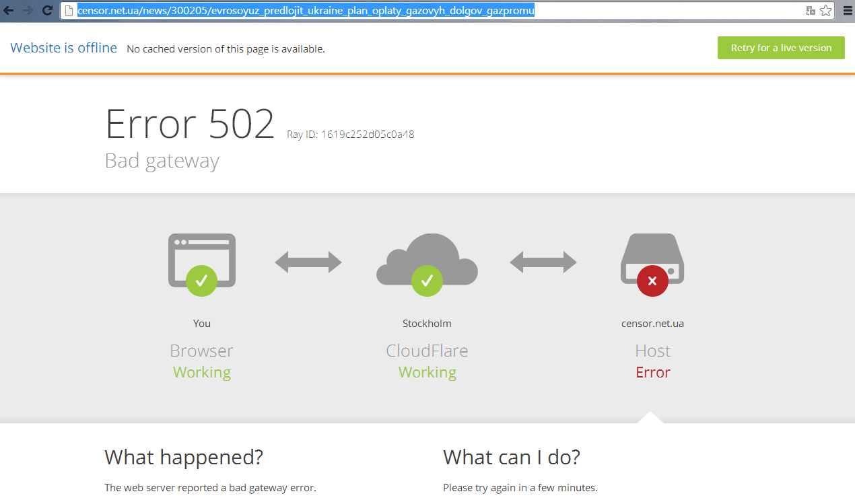The width and height of the screenshot is (855, 504).
Task: Select the Ray ID text
Action: click(x=350, y=134)
